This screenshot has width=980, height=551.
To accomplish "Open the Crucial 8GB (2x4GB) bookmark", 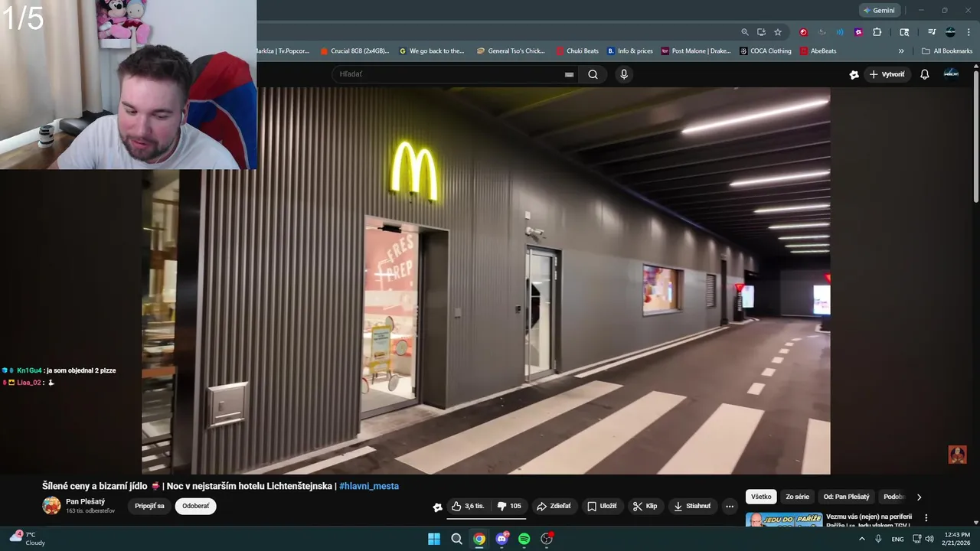I will click(356, 51).
